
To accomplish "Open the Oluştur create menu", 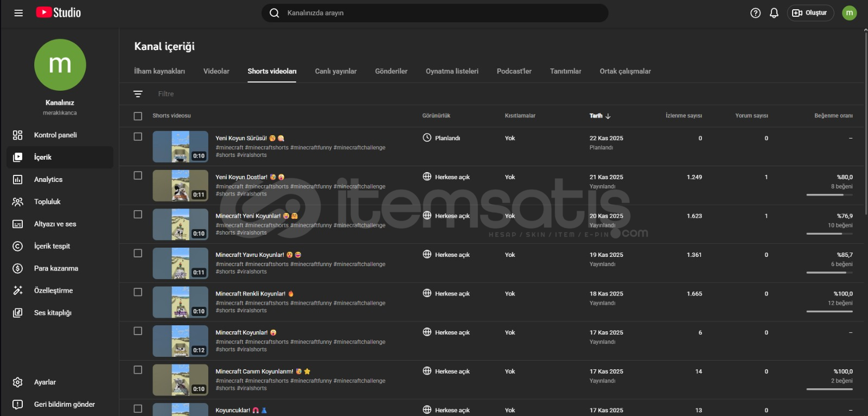I will click(810, 13).
